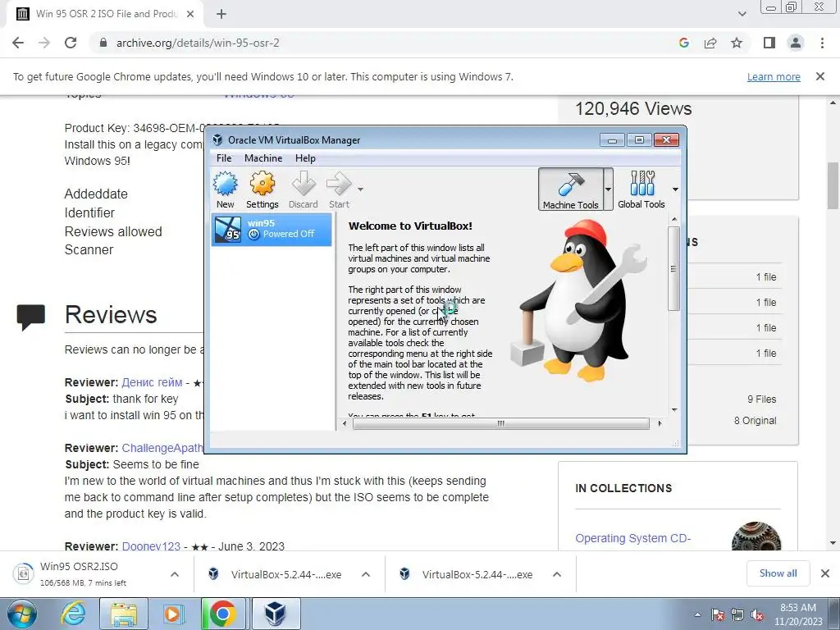840x630 pixels.
Task: Close the Chrome downloads bar
Action: pyautogui.click(x=825, y=573)
